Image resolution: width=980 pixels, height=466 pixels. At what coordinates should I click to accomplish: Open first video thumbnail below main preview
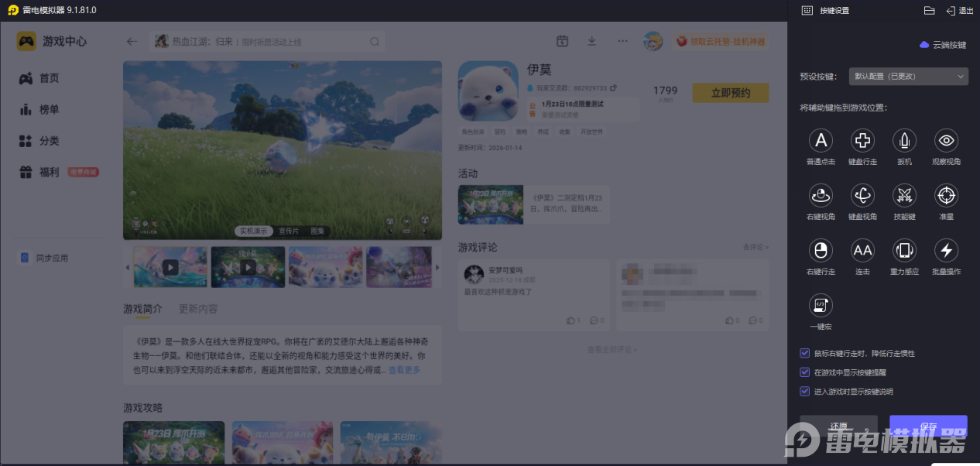[x=170, y=267]
